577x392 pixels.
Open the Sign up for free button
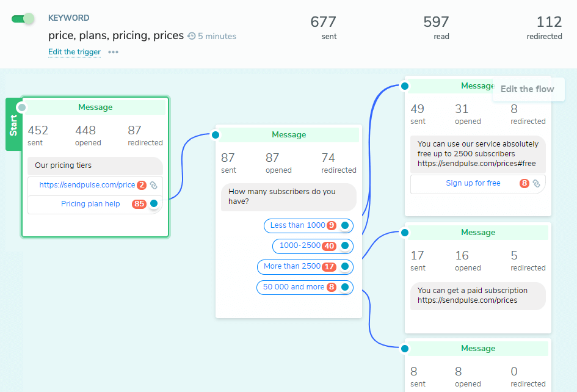click(x=473, y=183)
